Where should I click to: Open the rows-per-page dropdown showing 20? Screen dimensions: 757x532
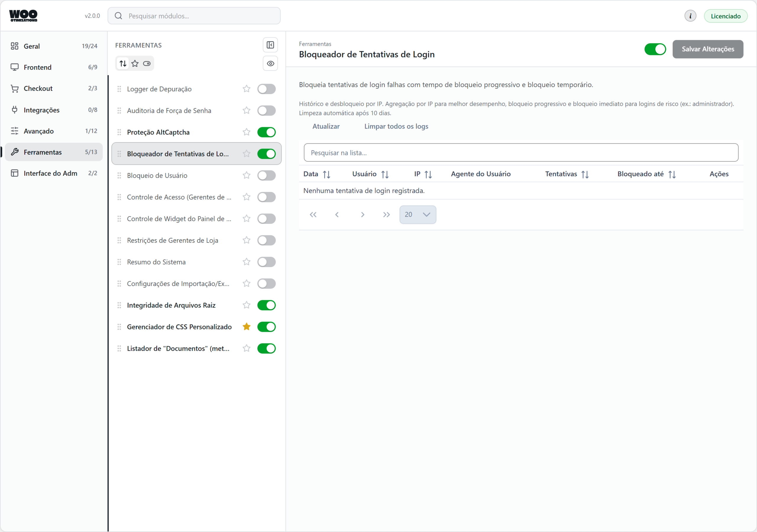click(x=418, y=215)
